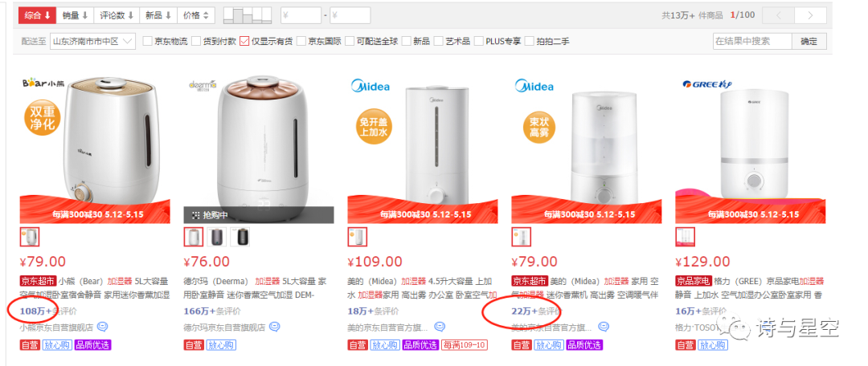Select the 综合 sorting tab
This screenshot has height=366, width=868.
[x=38, y=15]
